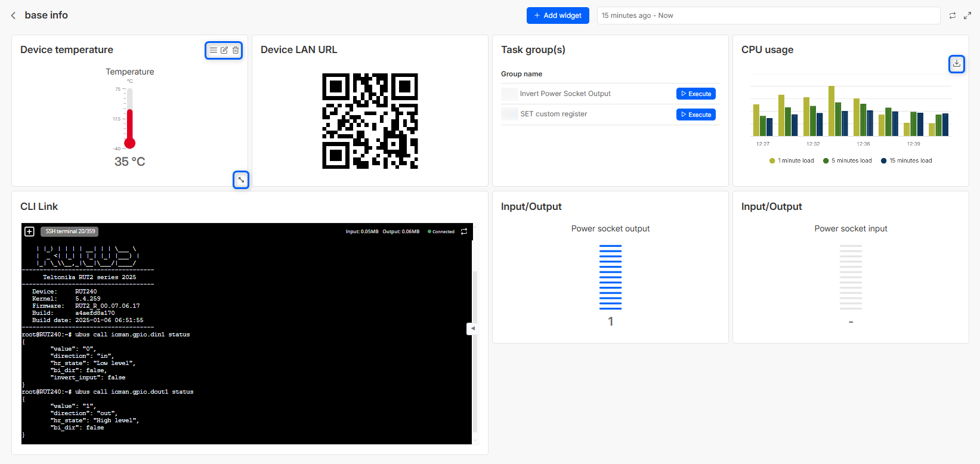Select the SSH terminal 20/359 tab
This screenshot has height=464, width=980.
point(70,231)
